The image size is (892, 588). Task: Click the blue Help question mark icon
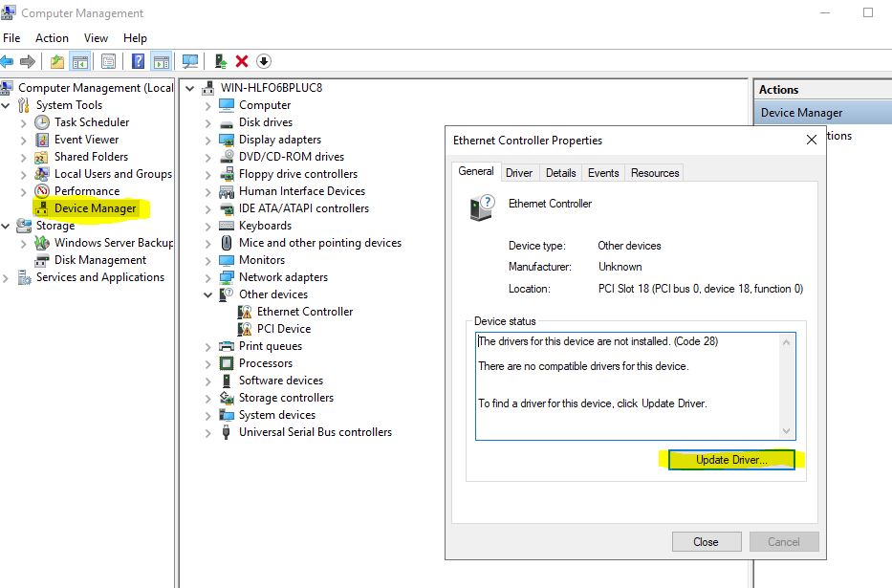point(138,61)
